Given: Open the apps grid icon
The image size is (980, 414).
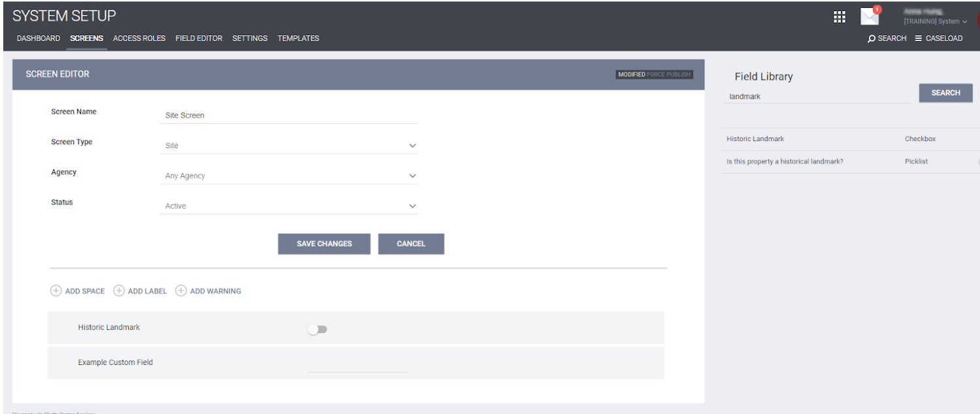Looking at the screenshot, I should tap(840, 17).
